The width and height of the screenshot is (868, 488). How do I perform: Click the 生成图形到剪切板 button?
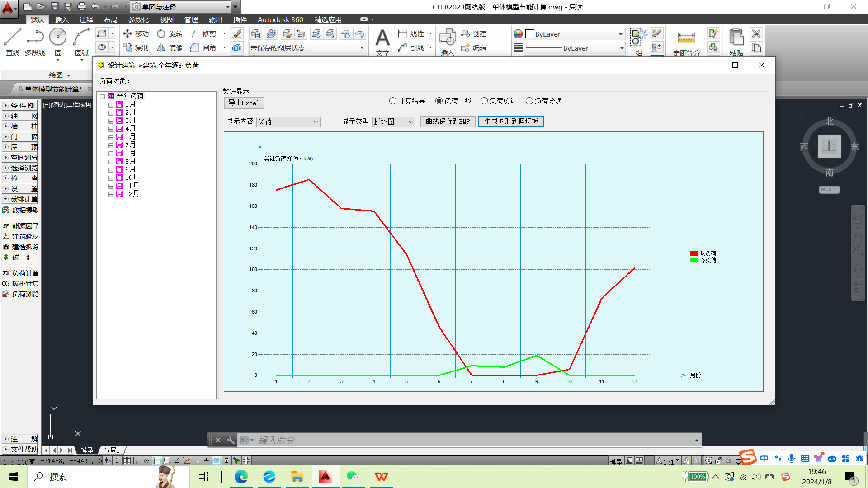pyautogui.click(x=511, y=122)
